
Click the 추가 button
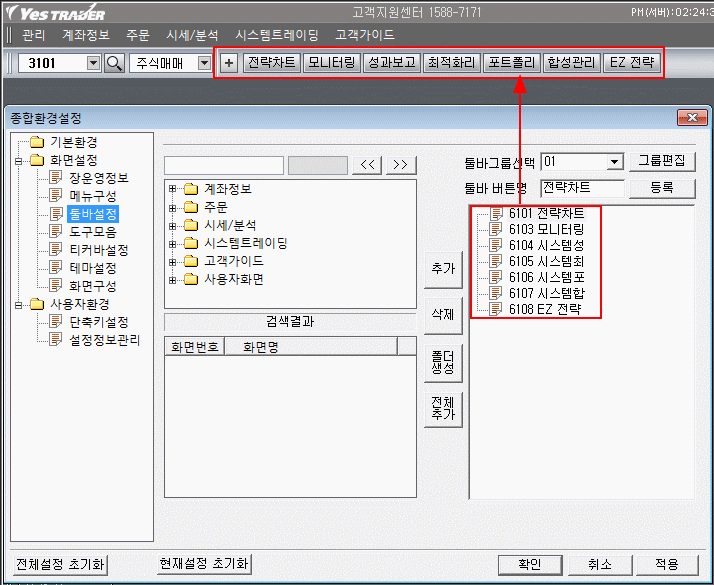[442, 268]
